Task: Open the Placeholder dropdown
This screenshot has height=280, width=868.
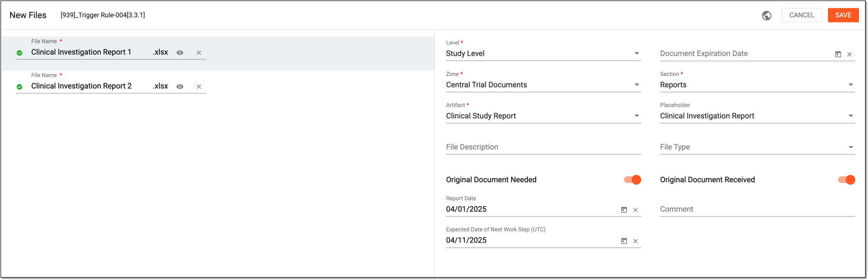Action: click(757, 116)
